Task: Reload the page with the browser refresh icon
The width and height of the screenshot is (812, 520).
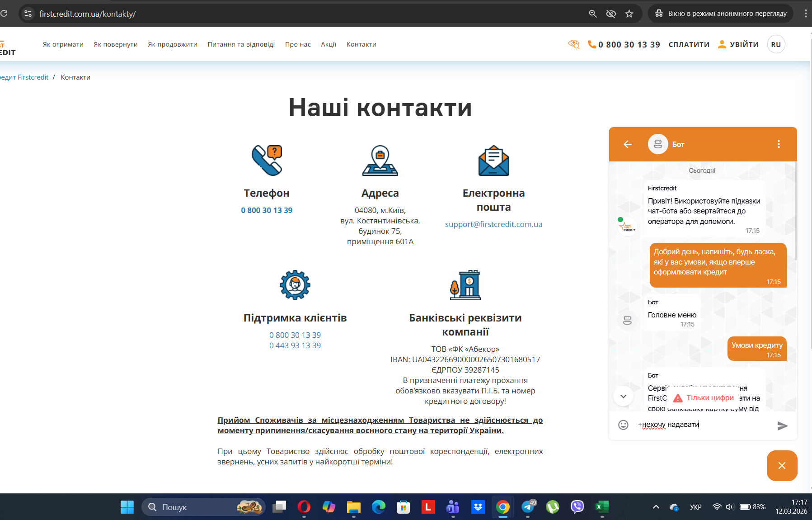Action: point(4,14)
